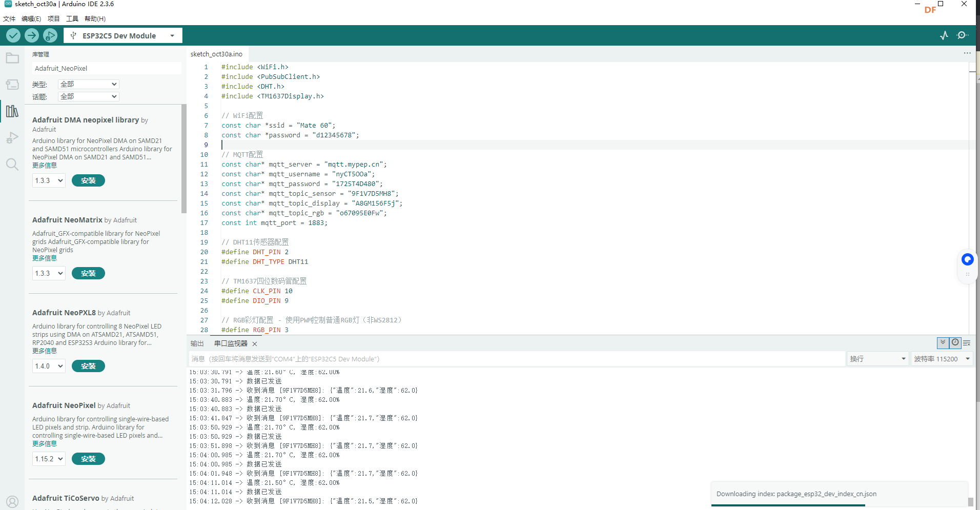The height and width of the screenshot is (510, 980).
Task: Click the Verify sketch checkmark button
Action: 13,35
